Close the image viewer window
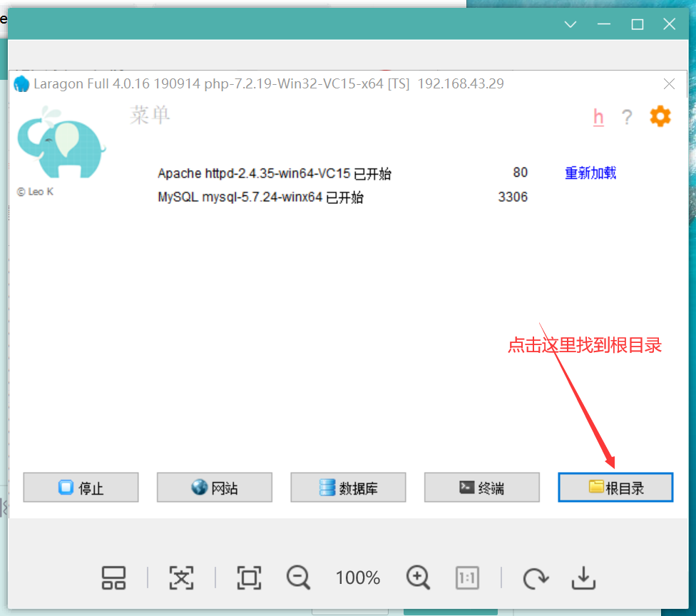This screenshot has width=696, height=616. 670,24
